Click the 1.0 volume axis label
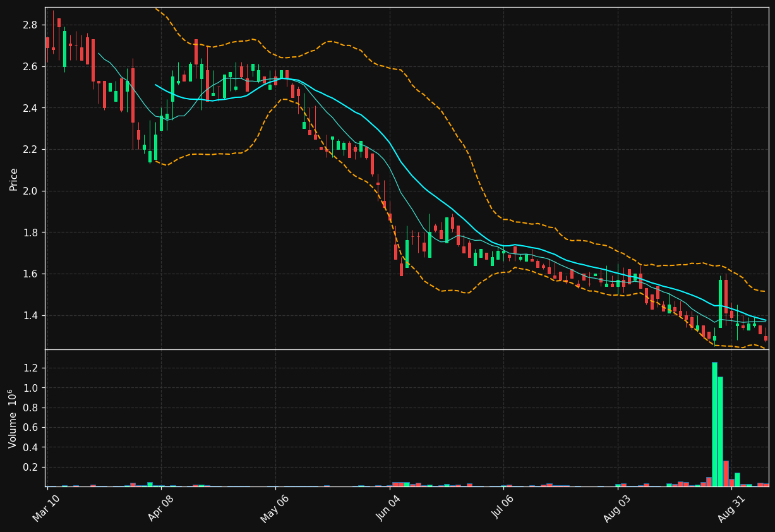775x532 pixels. (30, 388)
